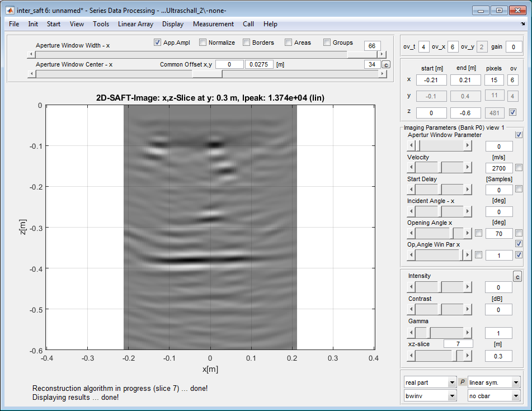532x411 pixels.
Task: Click the Opening Angle x slider right arrow
Action: [x=468, y=233]
